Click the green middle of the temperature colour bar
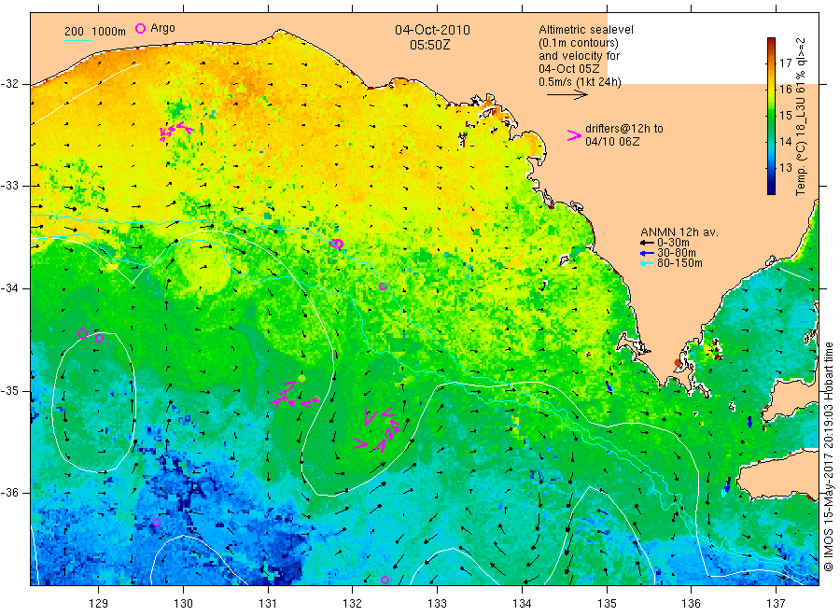 [772, 116]
